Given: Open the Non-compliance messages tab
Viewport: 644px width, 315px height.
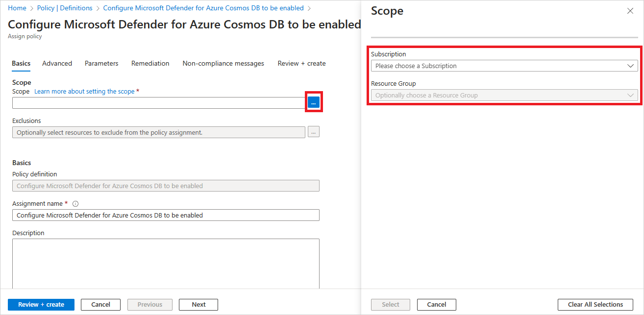Looking at the screenshot, I should (x=223, y=63).
